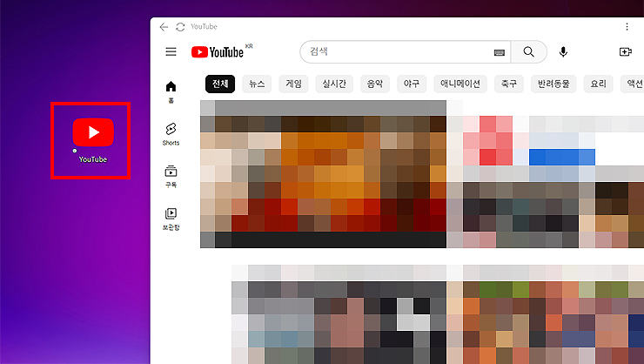Select the 액션 category chip
The height and width of the screenshot is (364, 644).
pyautogui.click(x=633, y=84)
